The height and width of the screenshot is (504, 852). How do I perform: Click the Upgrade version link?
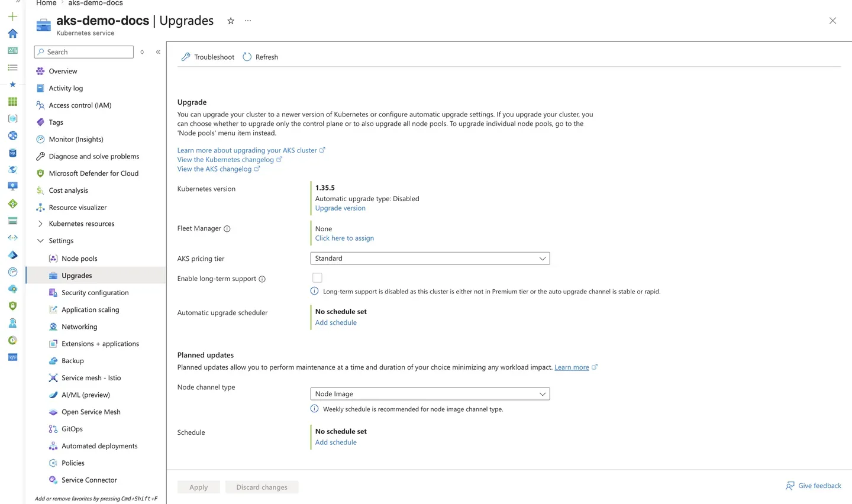340,208
